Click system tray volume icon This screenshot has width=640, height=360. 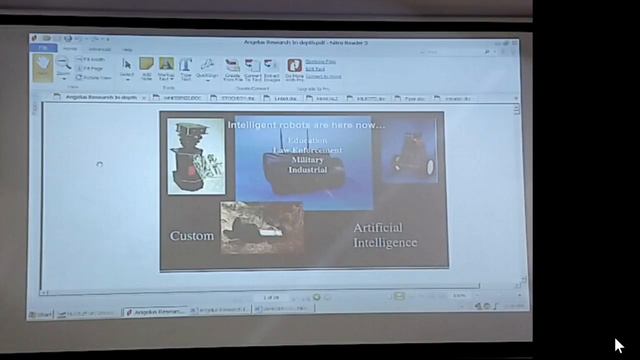click(x=478, y=306)
